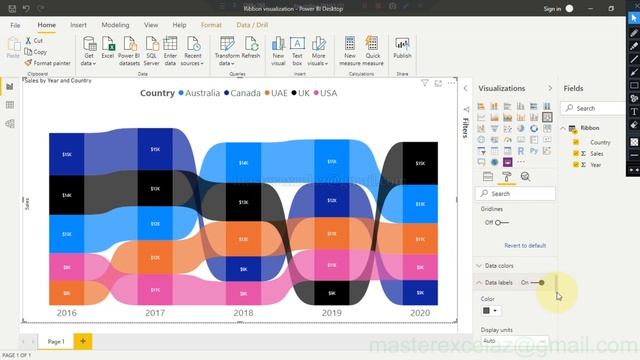The height and width of the screenshot is (360, 640).
Task: Collapse the Ribbon table in Fields
Action: [x=563, y=128]
